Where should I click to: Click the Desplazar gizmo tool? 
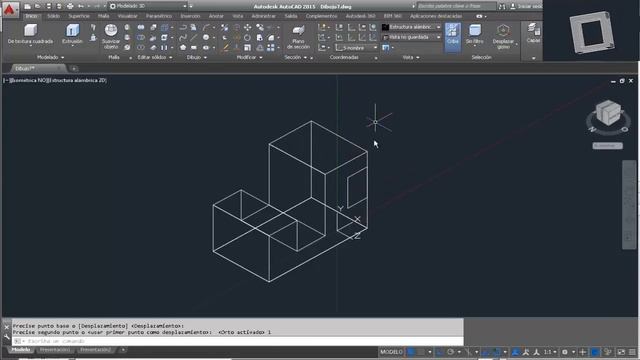(503, 37)
